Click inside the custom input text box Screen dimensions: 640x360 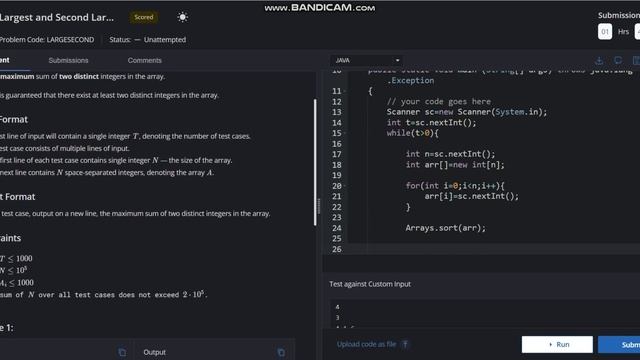[x=484, y=313]
